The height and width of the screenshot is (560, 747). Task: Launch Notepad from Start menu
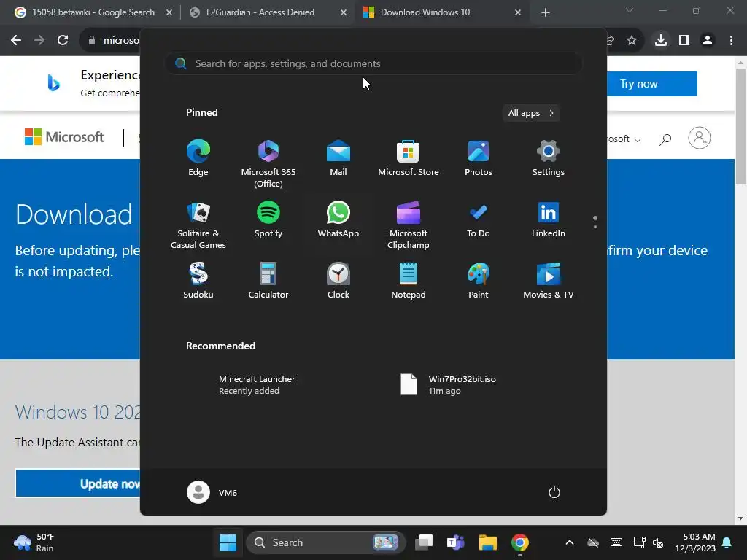tap(409, 281)
